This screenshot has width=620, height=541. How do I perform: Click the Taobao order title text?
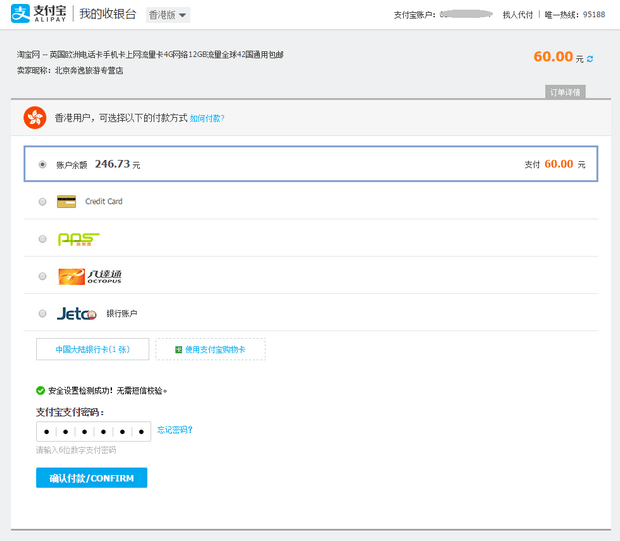150,55
